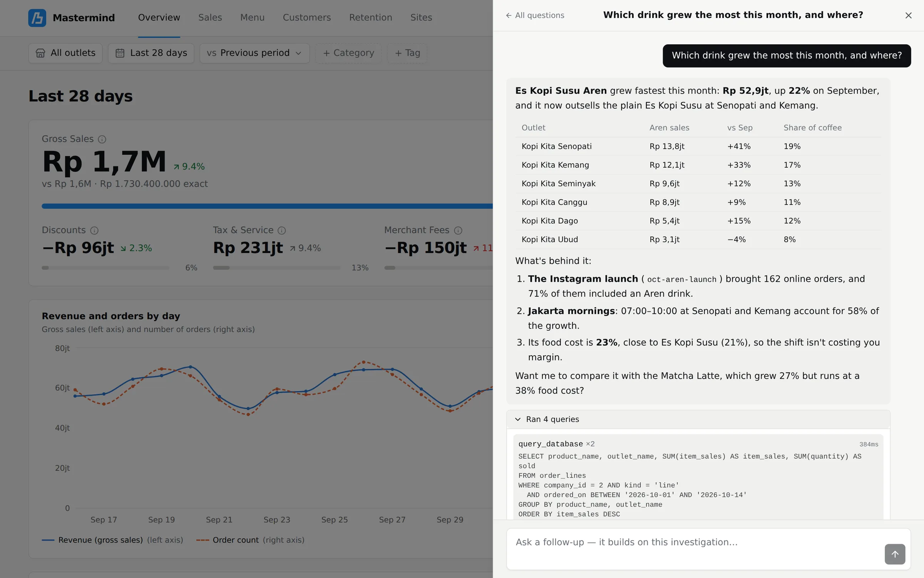Open the vs Previous period dropdown
The width and height of the screenshot is (924, 578).
tap(254, 53)
